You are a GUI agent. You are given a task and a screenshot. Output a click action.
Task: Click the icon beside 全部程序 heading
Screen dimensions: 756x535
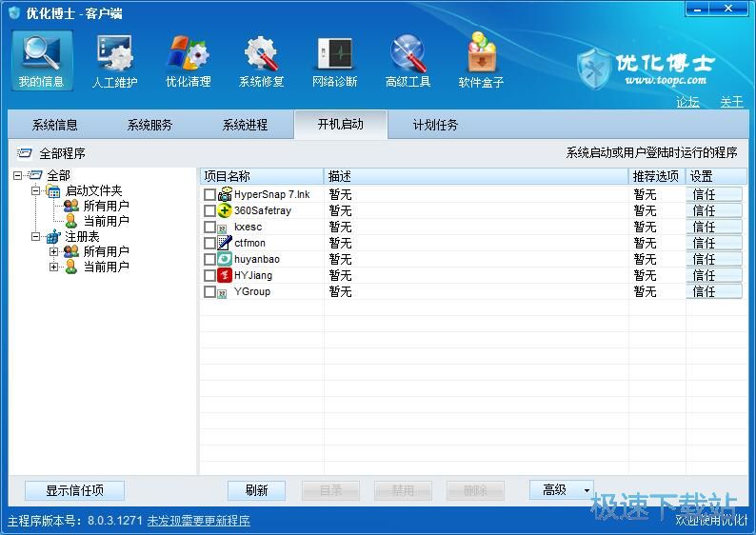[x=24, y=153]
